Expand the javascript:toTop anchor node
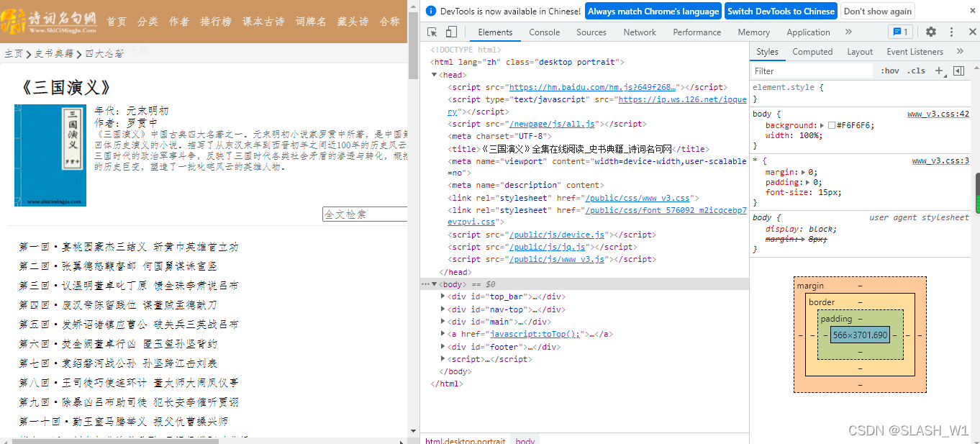Screen dimensions: 980x444 tap(443, 334)
